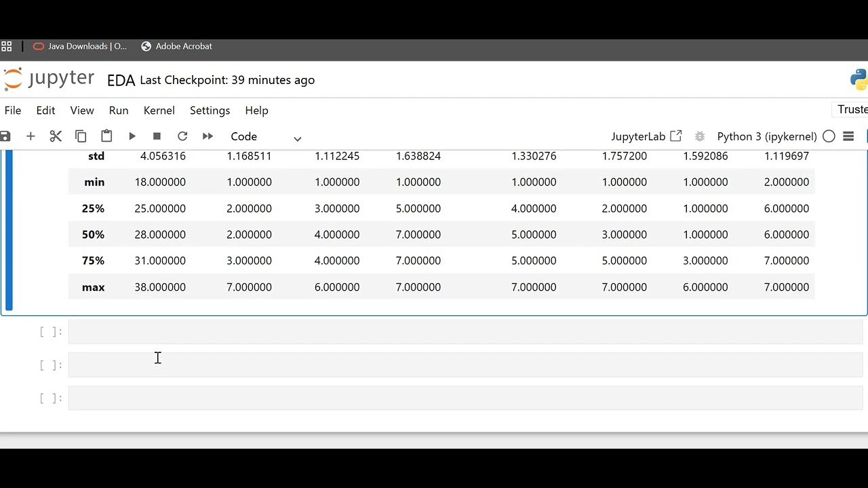868x488 pixels.
Task: Select the Python 3 (ipykernel) kernel name
Action: [x=766, y=136]
